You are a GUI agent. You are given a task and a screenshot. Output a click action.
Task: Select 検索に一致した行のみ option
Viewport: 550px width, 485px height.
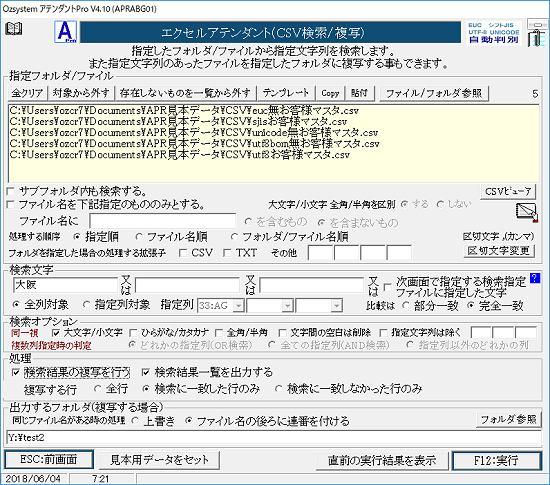pyautogui.click(x=146, y=389)
